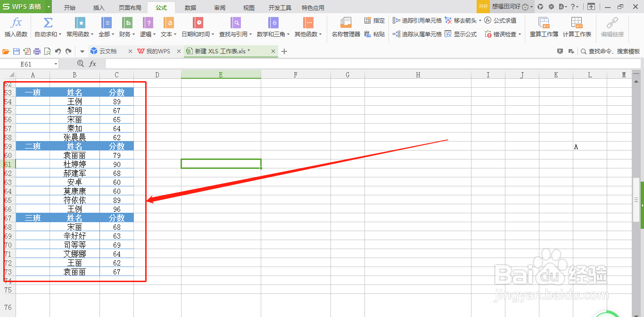Switch to the 特色应用 ribbon tab
644x317 pixels.
click(313, 8)
